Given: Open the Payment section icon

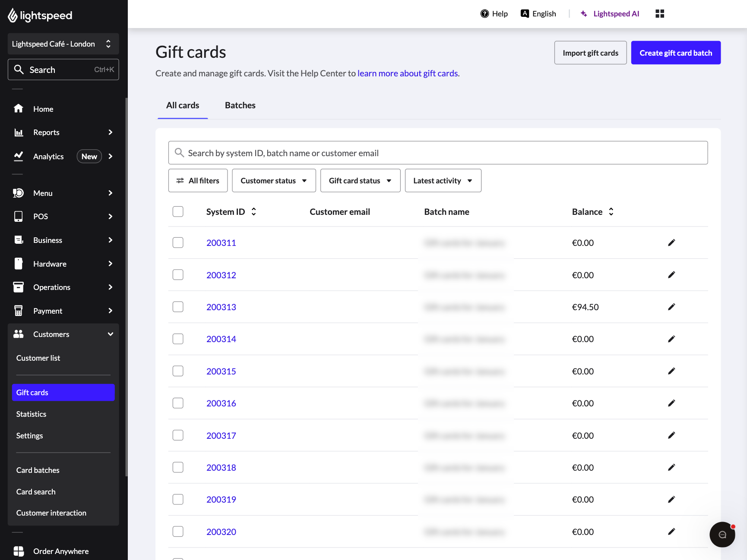Looking at the screenshot, I should (x=19, y=311).
